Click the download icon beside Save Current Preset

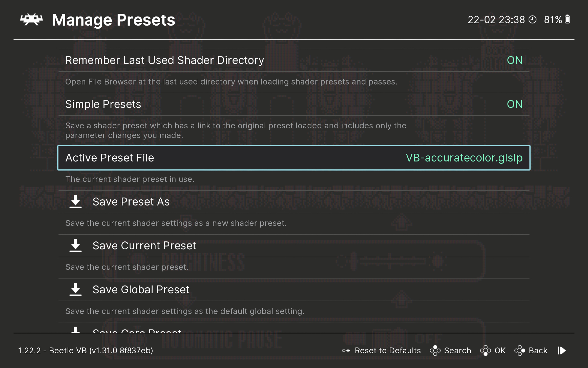(x=76, y=246)
